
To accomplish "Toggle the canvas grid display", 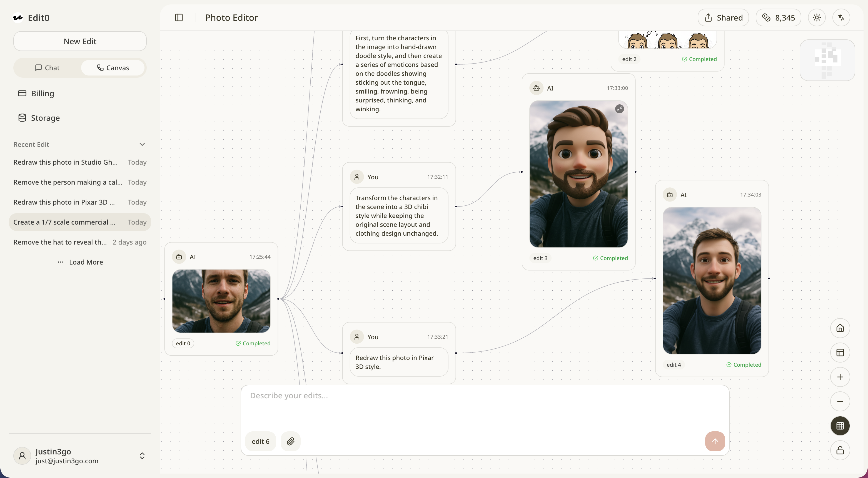I will 840,426.
